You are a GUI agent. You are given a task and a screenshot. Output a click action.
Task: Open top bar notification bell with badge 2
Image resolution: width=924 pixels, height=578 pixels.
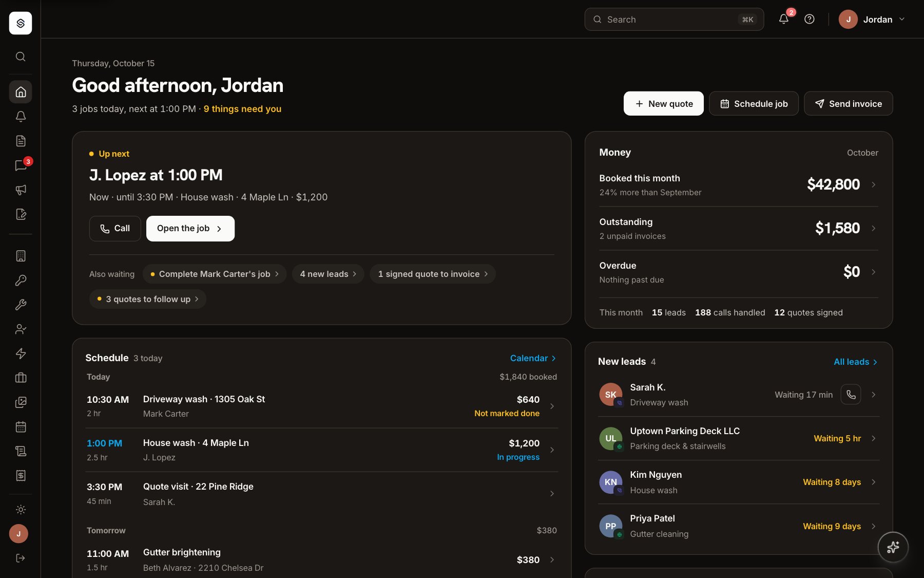tap(783, 19)
